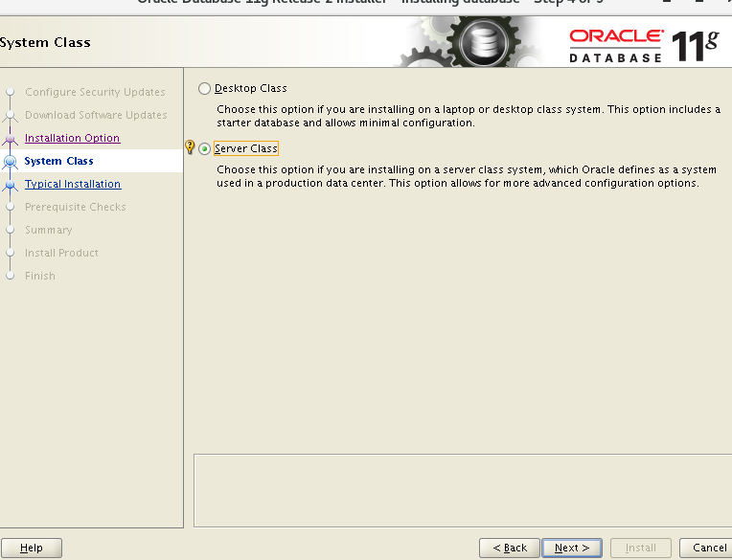
Task: Select the Desktop Class radio button
Action: tap(204, 89)
